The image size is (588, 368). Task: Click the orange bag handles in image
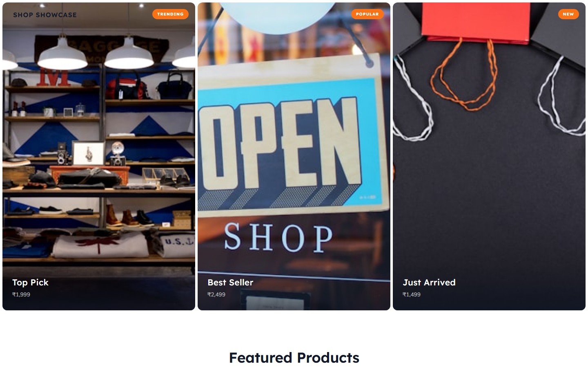[465, 74]
